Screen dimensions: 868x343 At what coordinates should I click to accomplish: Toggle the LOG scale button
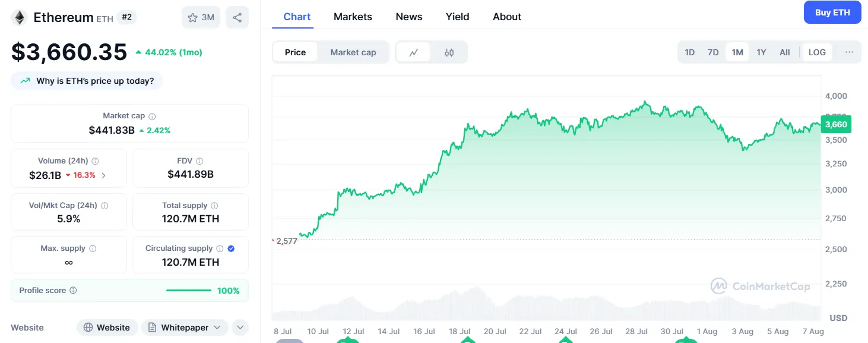(x=817, y=52)
